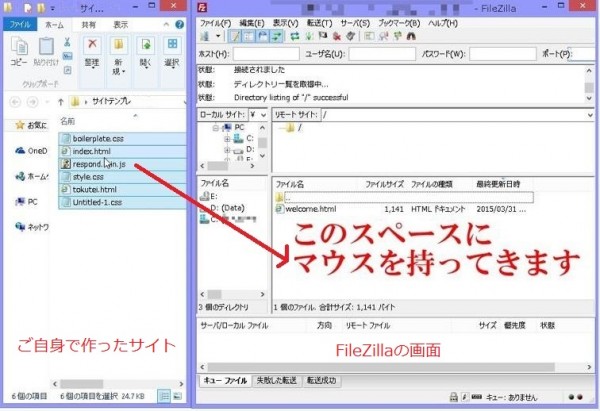The width and height of the screenshot is (600, 411).
Task: Open the リモート サイト path dropdown
Action: click(x=589, y=115)
